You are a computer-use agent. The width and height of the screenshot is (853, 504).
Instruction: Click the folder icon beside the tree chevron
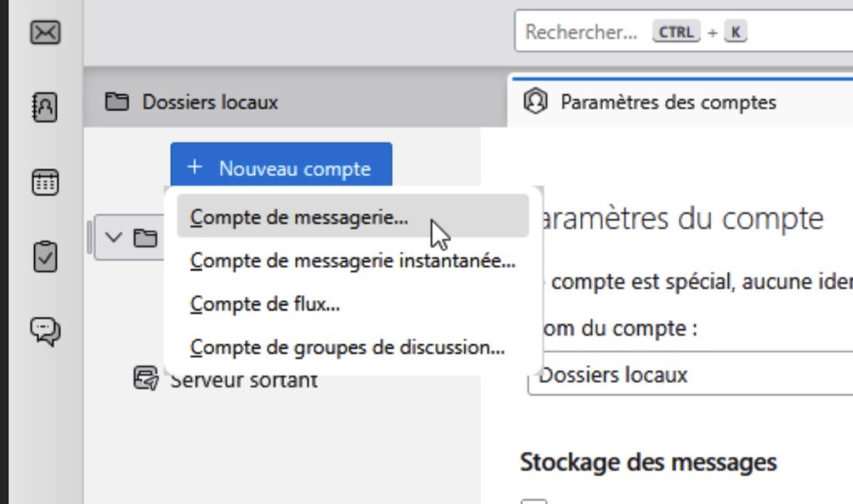[x=146, y=238]
